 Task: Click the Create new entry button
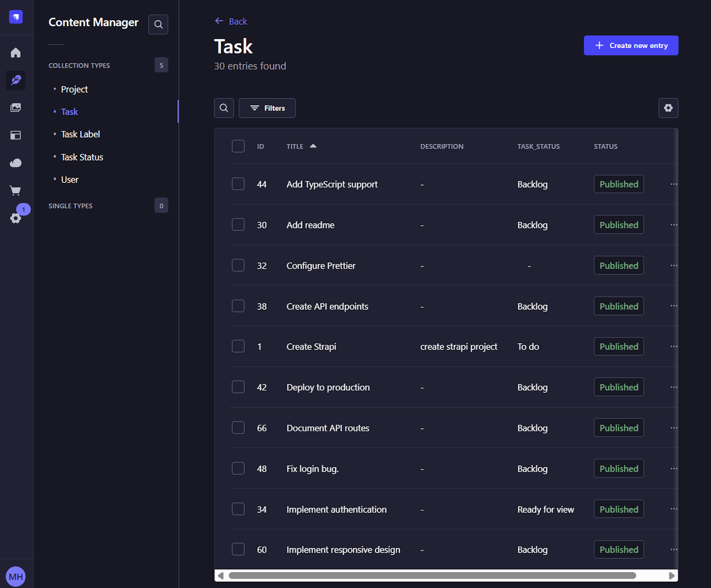coord(631,45)
